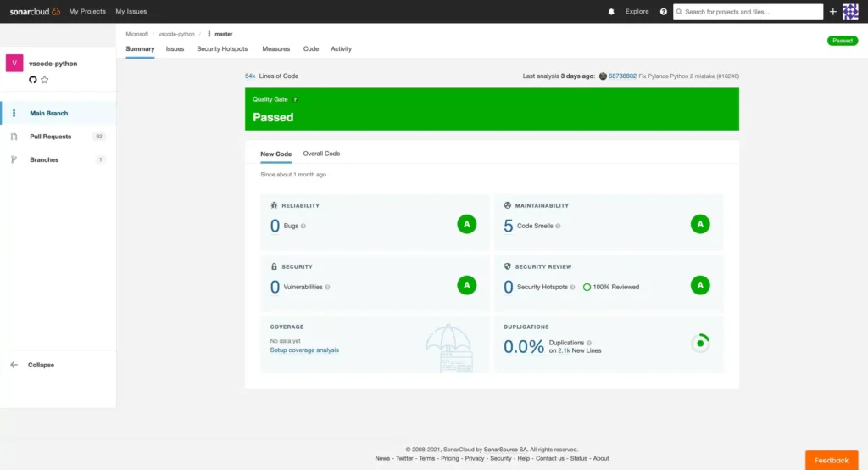Viewport: 868px width, 470px height.
Task: Click the Passed status badge
Action: coord(843,41)
